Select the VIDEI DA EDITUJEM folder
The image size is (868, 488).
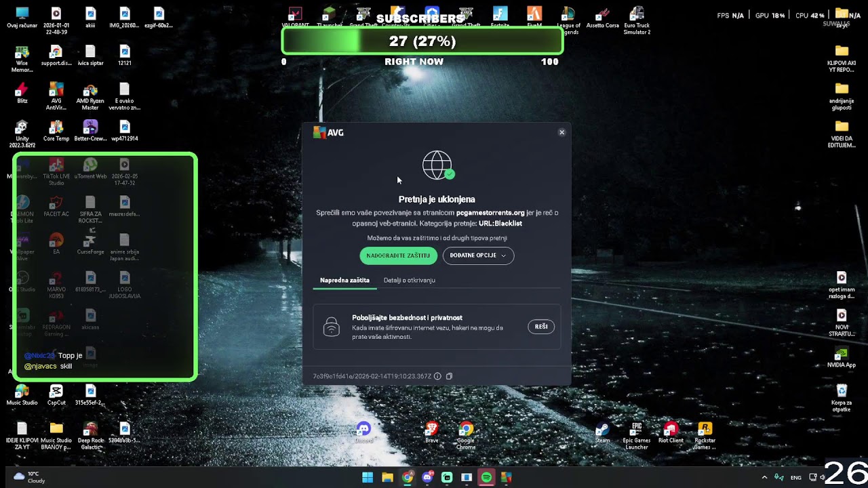[842, 134]
